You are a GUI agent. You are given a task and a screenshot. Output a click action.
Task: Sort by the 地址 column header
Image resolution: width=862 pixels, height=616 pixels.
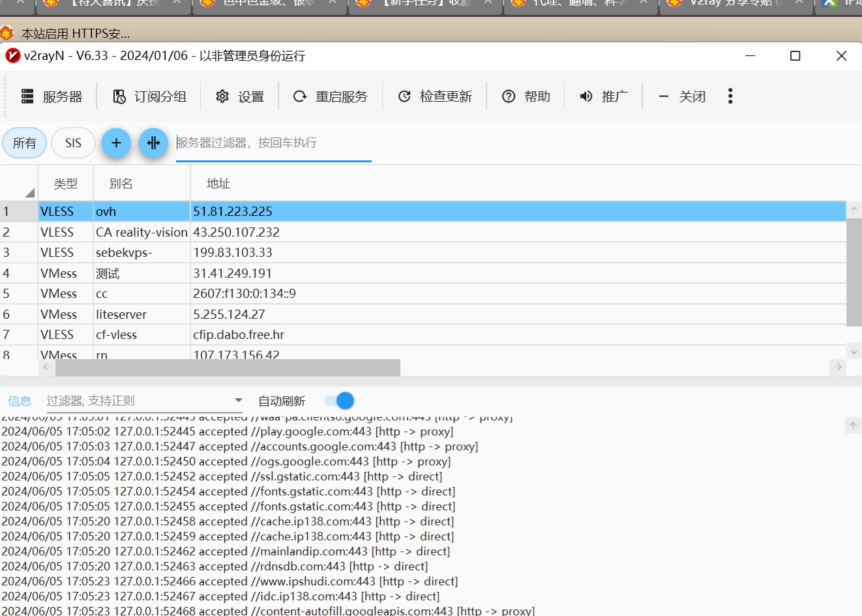[518, 184]
